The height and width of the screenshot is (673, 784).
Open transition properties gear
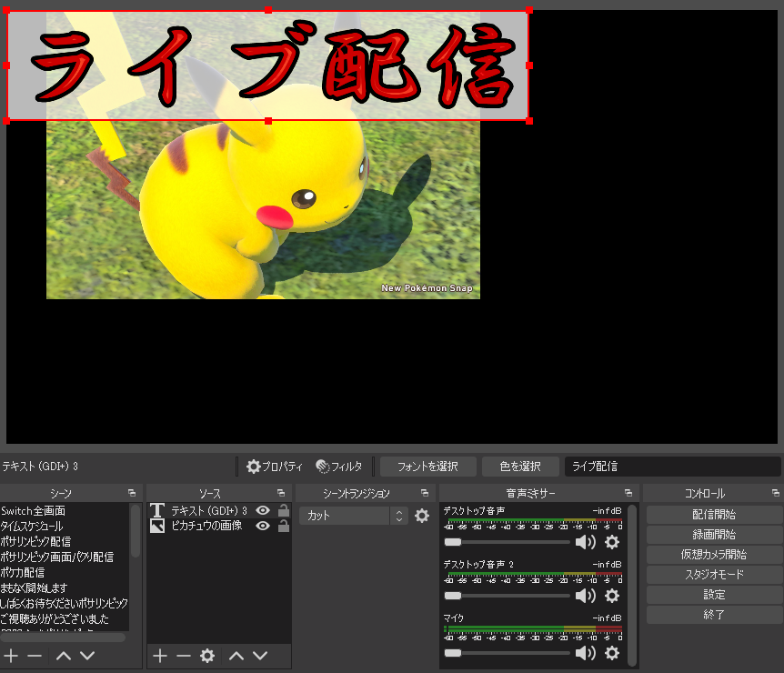pyautogui.click(x=422, y=516)
